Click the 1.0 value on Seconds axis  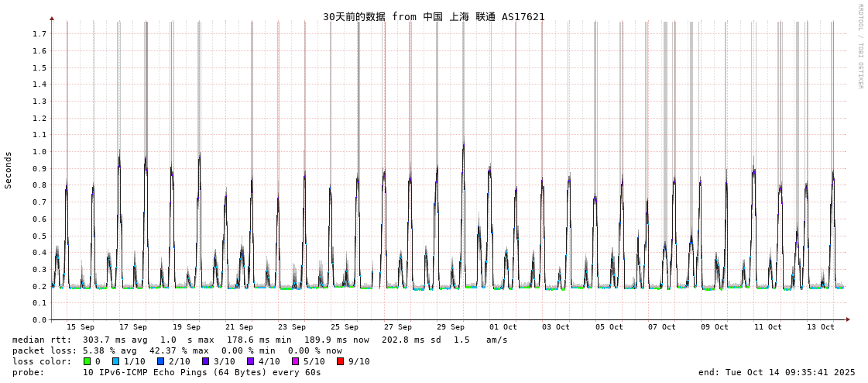point(39,152)
